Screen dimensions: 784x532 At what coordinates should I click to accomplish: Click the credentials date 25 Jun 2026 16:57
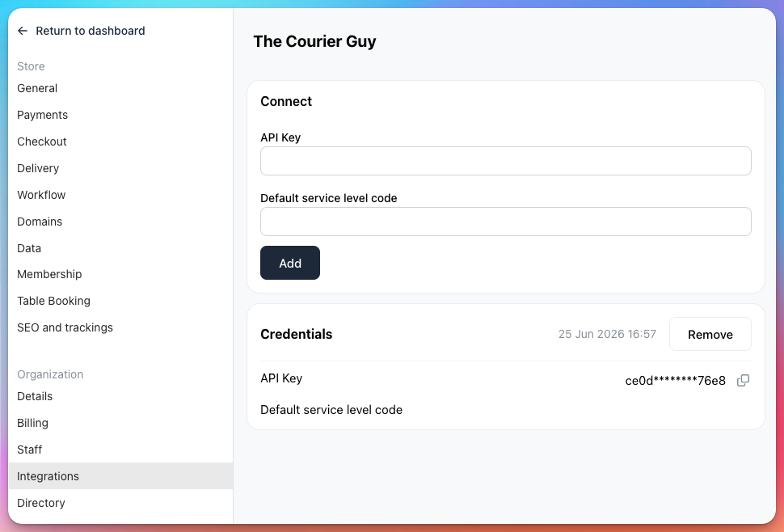[x=607, y=334]
